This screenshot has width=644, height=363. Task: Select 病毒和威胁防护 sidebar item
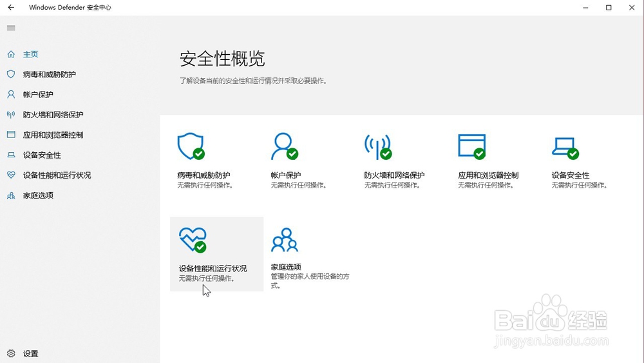coord(50,74)
